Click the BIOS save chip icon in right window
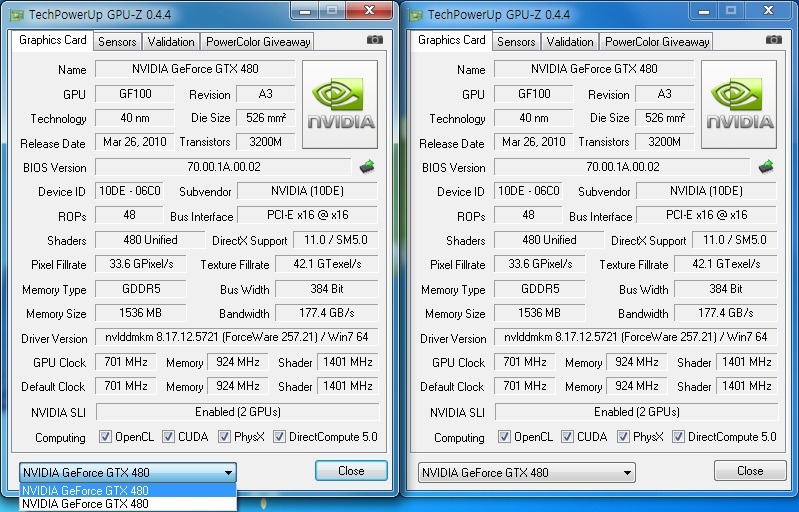This screenshot has height=512, width=799. point(766,167)
